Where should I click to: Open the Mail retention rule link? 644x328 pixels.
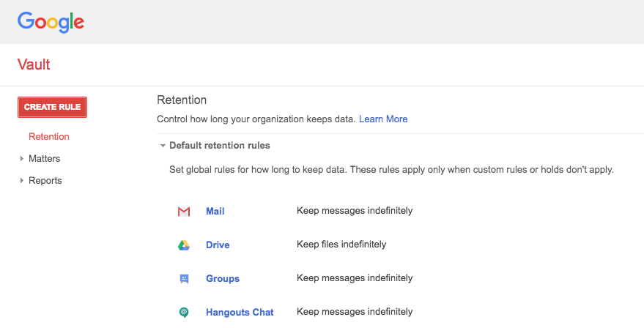(215, 211)
